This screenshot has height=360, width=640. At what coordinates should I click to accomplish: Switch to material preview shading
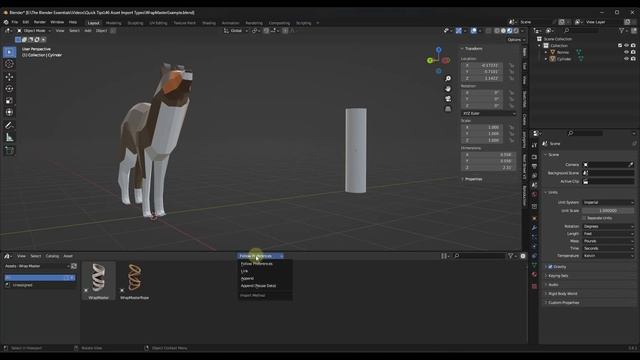click(x=509, y=31)
